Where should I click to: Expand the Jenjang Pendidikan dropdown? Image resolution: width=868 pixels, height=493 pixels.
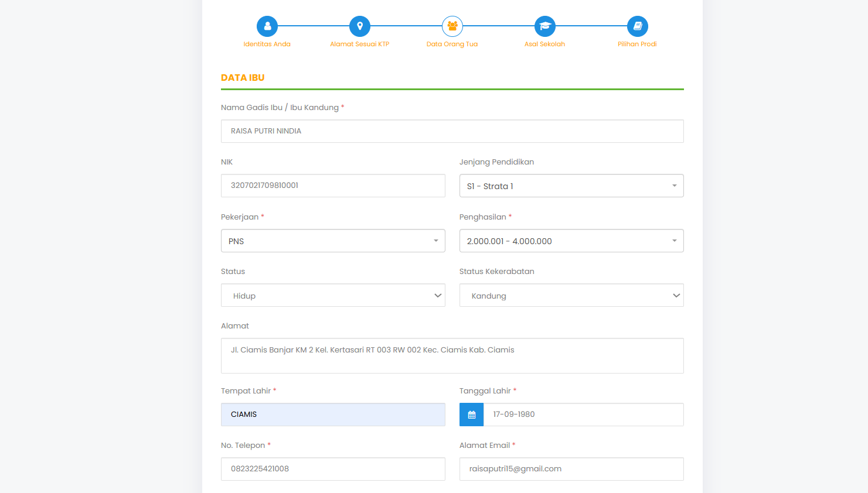[571, 186]
